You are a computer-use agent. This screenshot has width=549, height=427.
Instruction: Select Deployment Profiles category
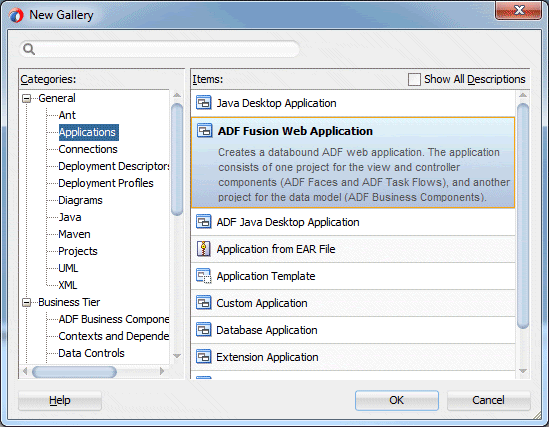(x=106, y=183)
